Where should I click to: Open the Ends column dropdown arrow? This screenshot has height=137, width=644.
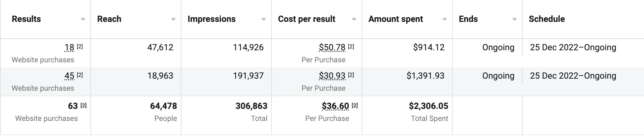click(514, 19)
